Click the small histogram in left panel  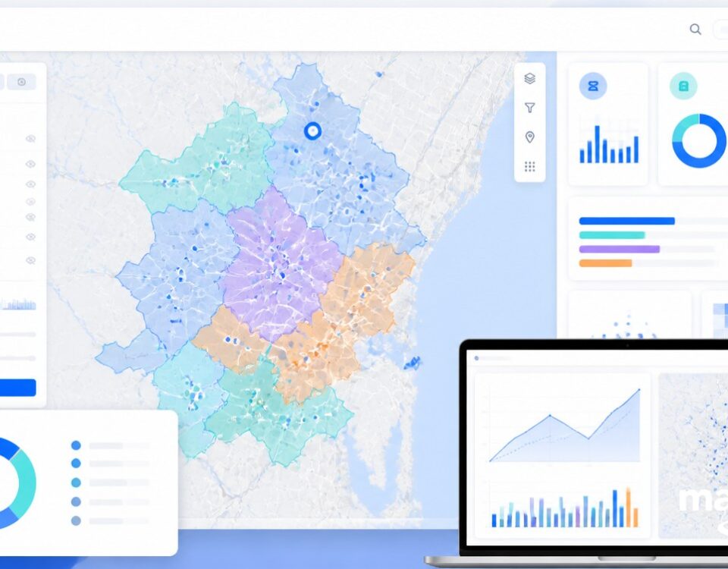click(17, 304)
